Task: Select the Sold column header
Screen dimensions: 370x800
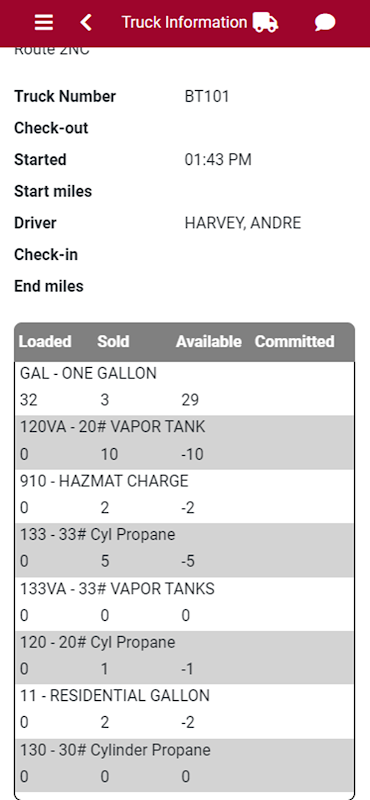Action: click(x=113, y=341)
